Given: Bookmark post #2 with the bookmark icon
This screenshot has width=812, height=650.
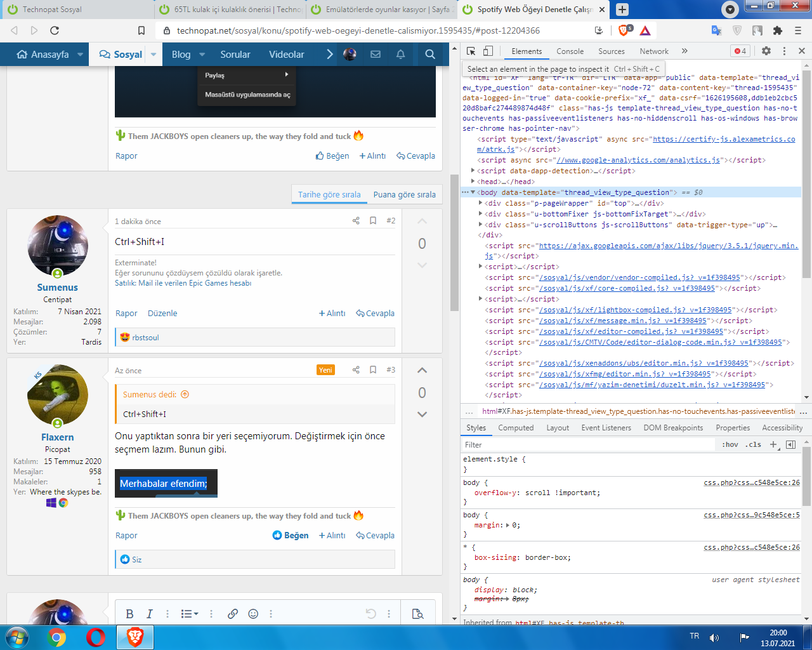Looking at the screenshot, I should point(373,221).
